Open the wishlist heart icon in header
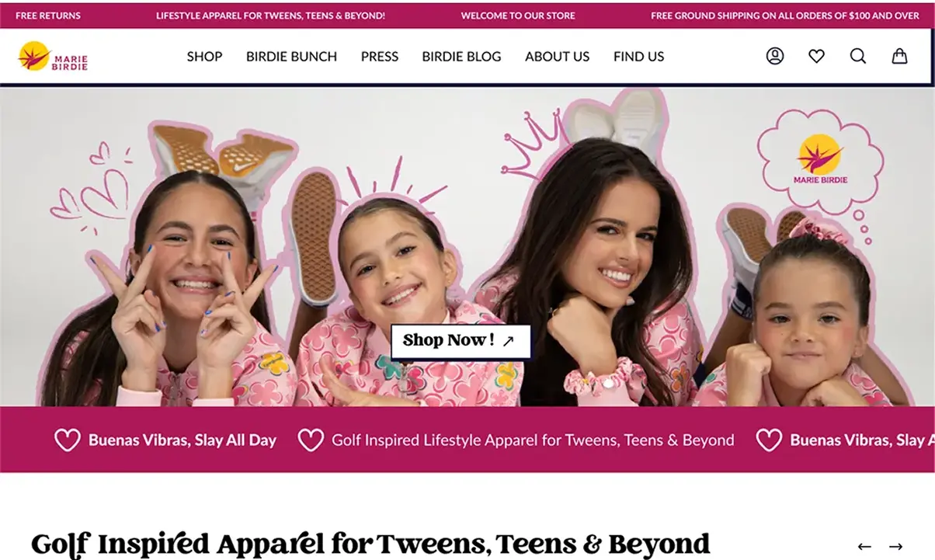 click(x=816, y=56)
